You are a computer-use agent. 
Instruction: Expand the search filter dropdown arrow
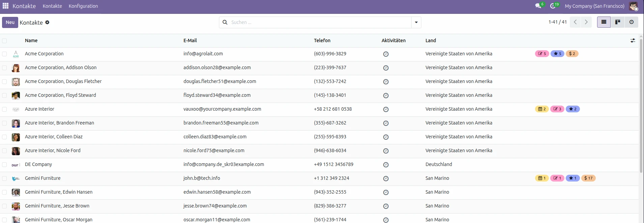coord(416,22)
